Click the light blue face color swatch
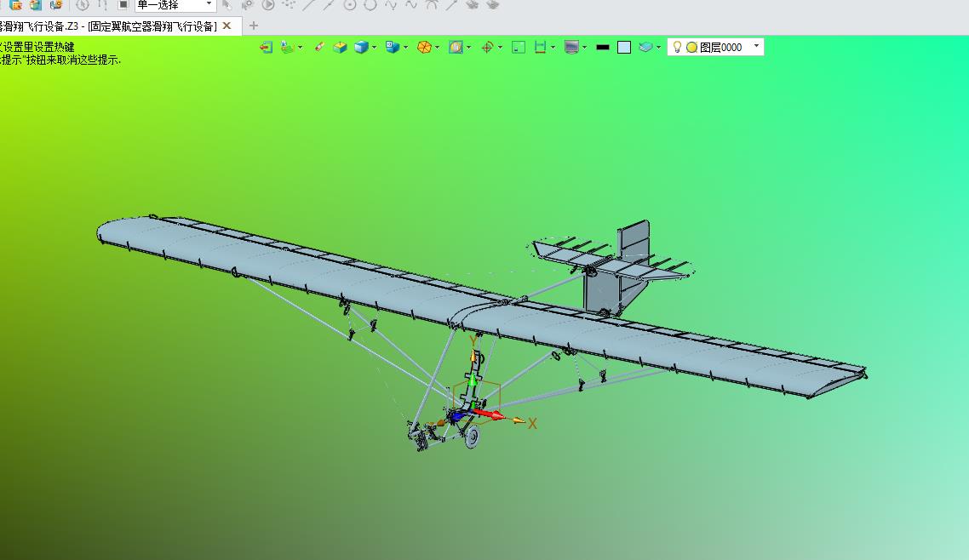The width and height of the screenshot is (969, 560). (624, 48)
